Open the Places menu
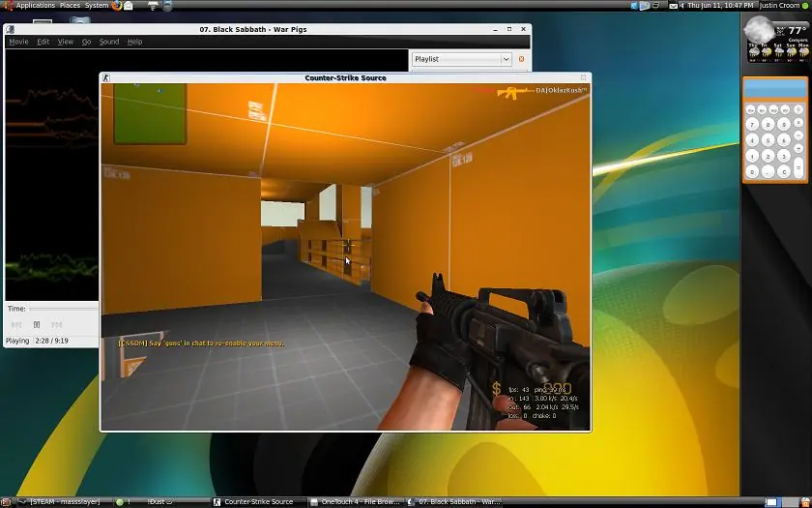This screenshot has height=508, width=812. (x=70, y=5)
